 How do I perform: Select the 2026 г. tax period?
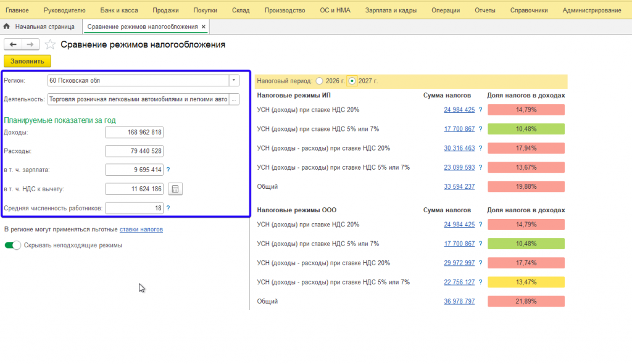(320, 81)
